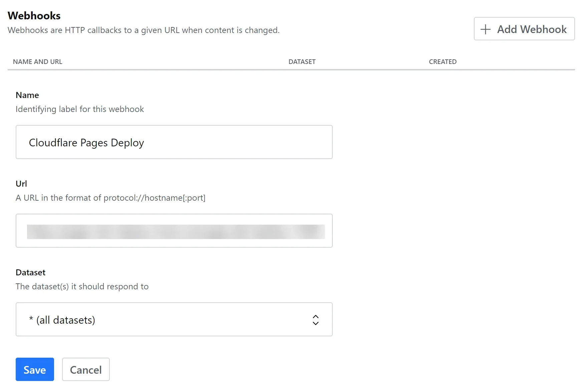587x392 pixels.
Task: Click the blurred Url input field
Action: (x=174, y=231)
